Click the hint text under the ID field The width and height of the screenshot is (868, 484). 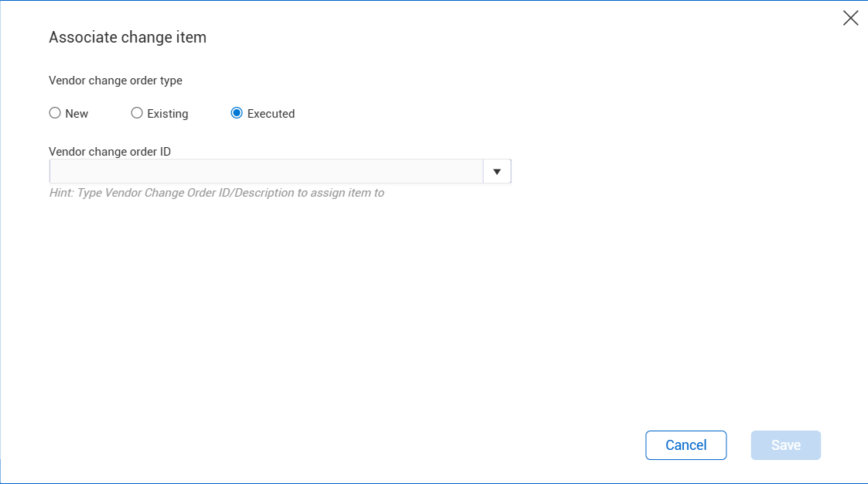(x=217, y=193)
